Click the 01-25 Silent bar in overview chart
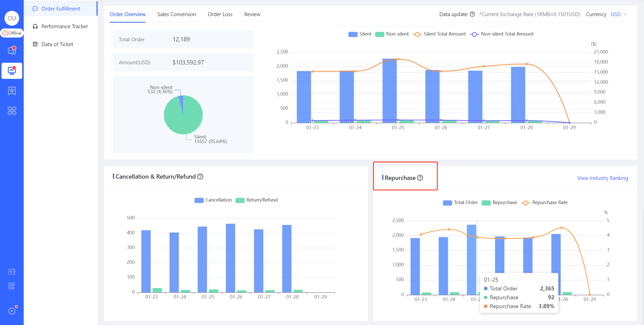 pyautogui.click(x=389, y=91)
